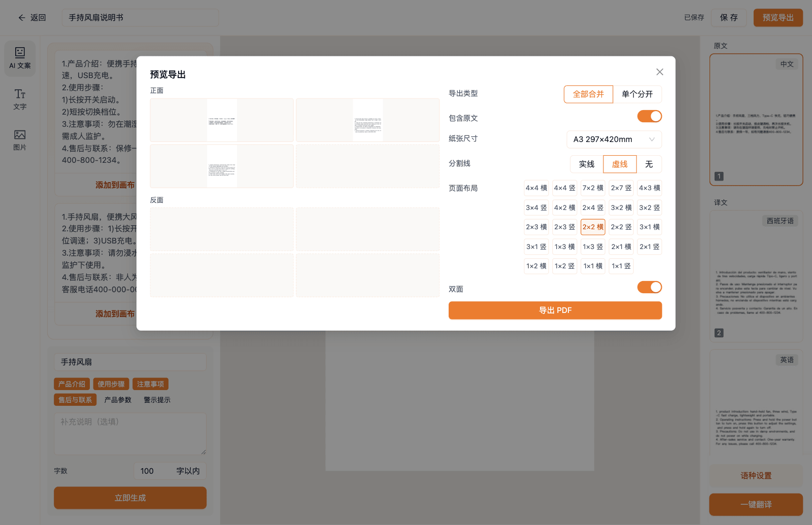
Task: Select the 文字 tool in the sidebar
Action: (x=20, y=99)
